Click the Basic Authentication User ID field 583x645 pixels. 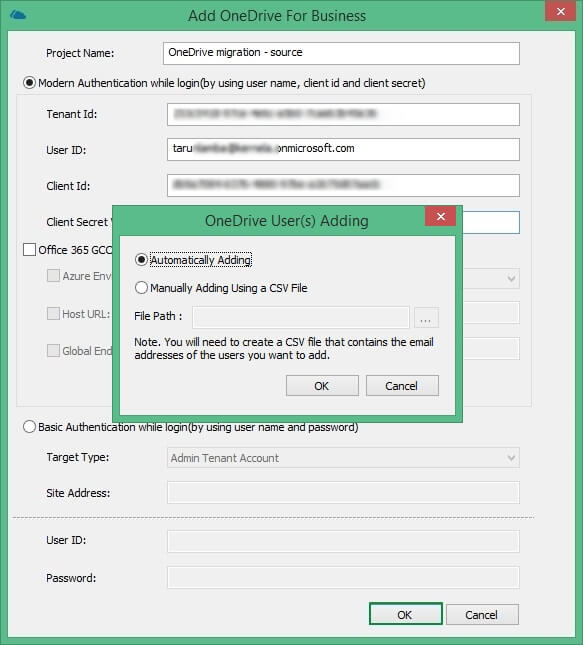[343, 541]
